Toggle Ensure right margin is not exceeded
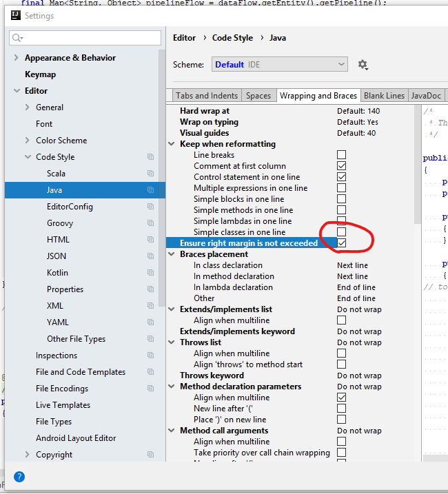 pos(341,243)
